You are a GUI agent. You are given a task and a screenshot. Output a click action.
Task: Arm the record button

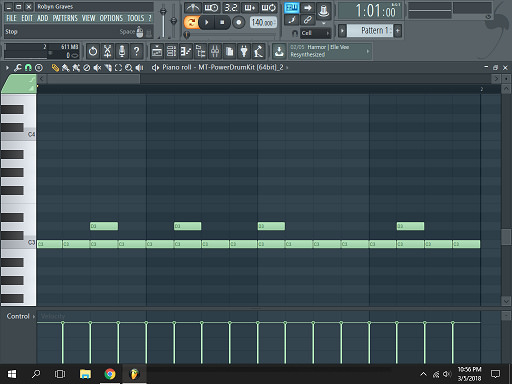238,23
